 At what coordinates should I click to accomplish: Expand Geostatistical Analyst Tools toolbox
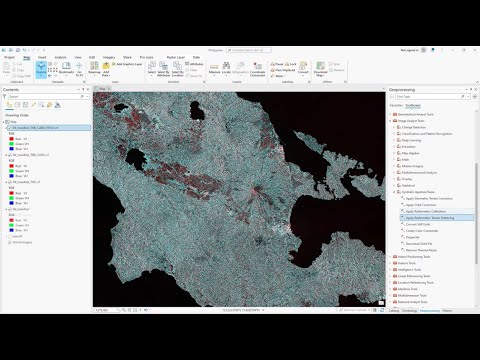390,114
